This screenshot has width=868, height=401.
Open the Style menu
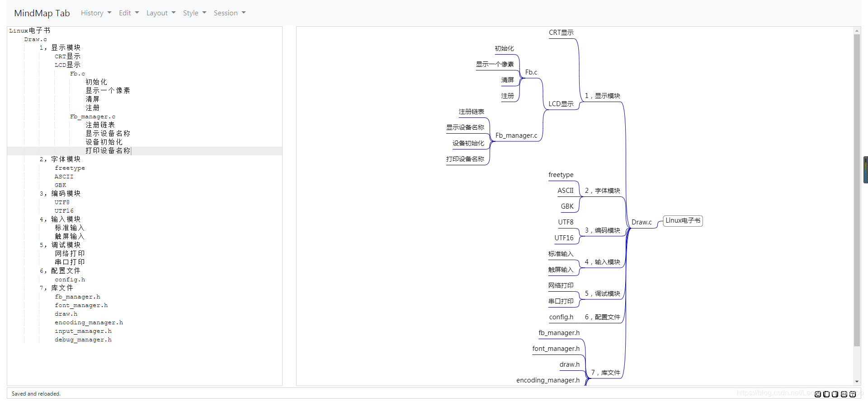pos(194,13)
